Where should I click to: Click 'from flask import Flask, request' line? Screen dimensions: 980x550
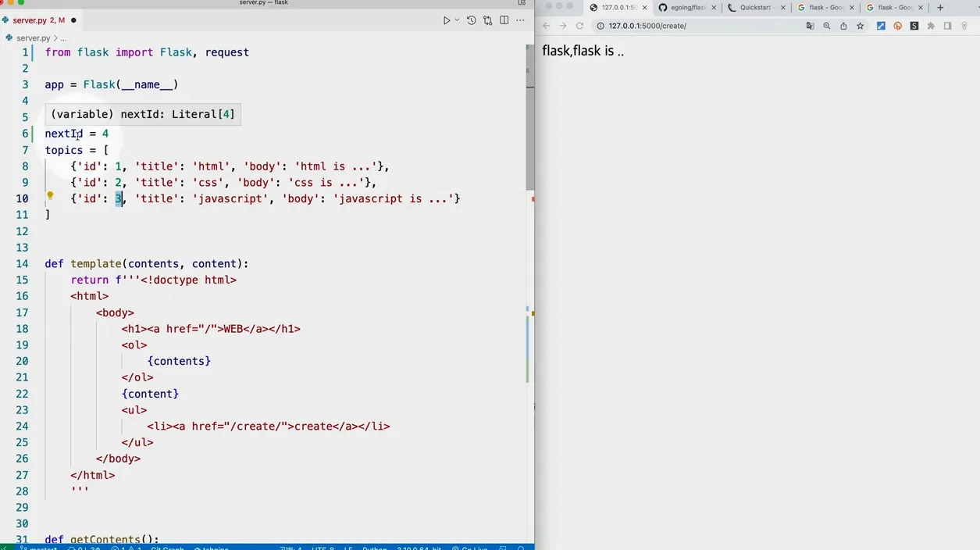click(x=147, y=52)
